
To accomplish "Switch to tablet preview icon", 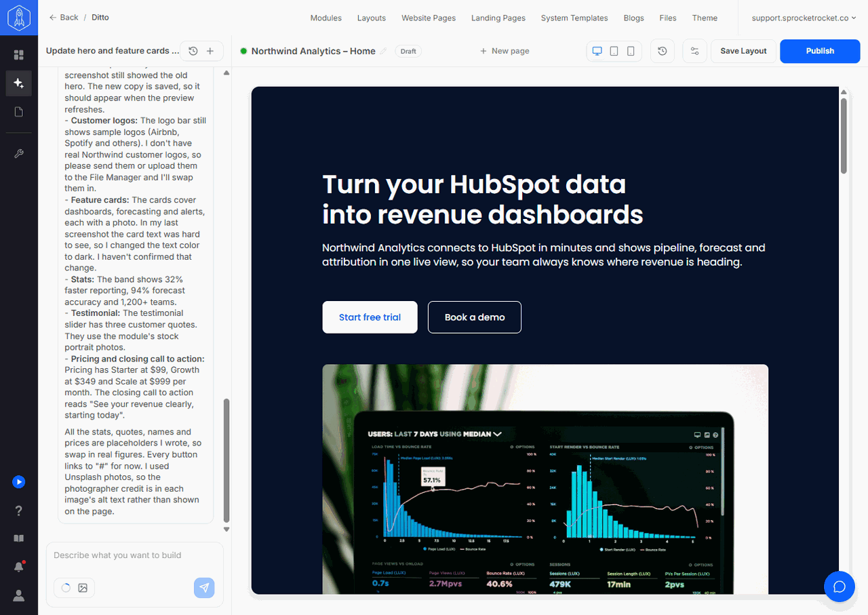I will [x=614, y=51].
